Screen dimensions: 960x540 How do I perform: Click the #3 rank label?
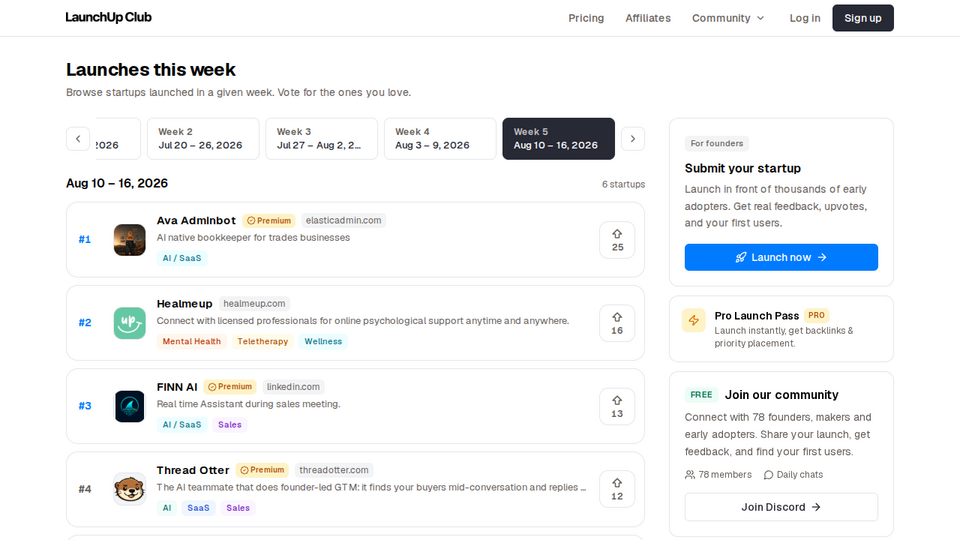(x=84, y=406)
